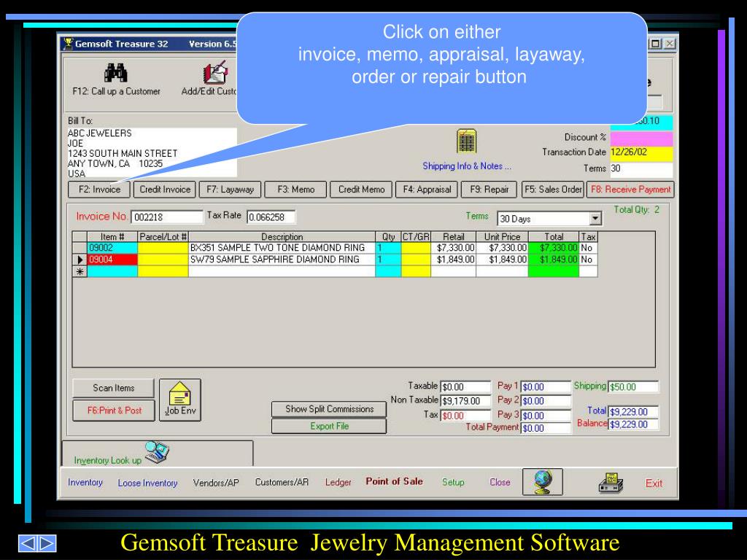747x560 pixels.
Task: Open the Add/Edit Customer notebook icon
Action: pos(215,72)
